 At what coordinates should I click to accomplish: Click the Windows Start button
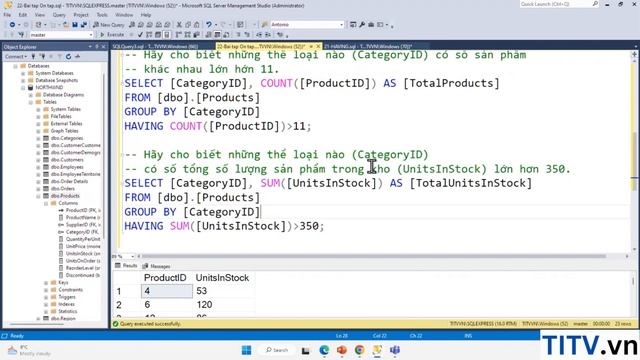point(247,350)
